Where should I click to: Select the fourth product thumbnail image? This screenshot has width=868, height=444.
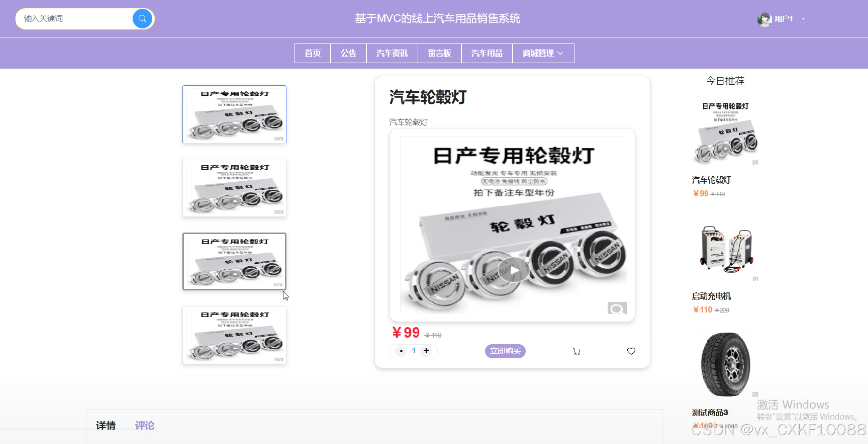tap(234, 335)
